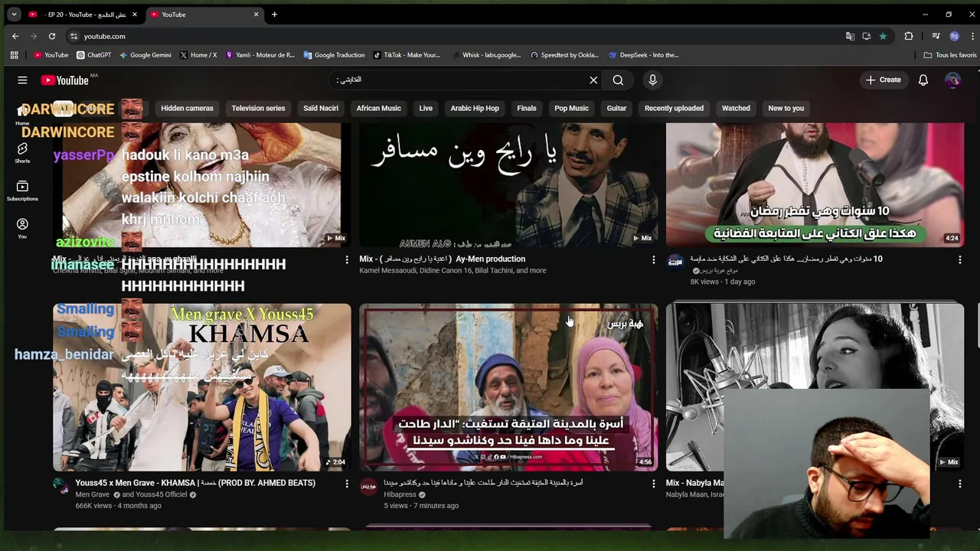Expand the tab search dropdown
The height and width of the screenshot is (551, 980).
coord(14,15)
